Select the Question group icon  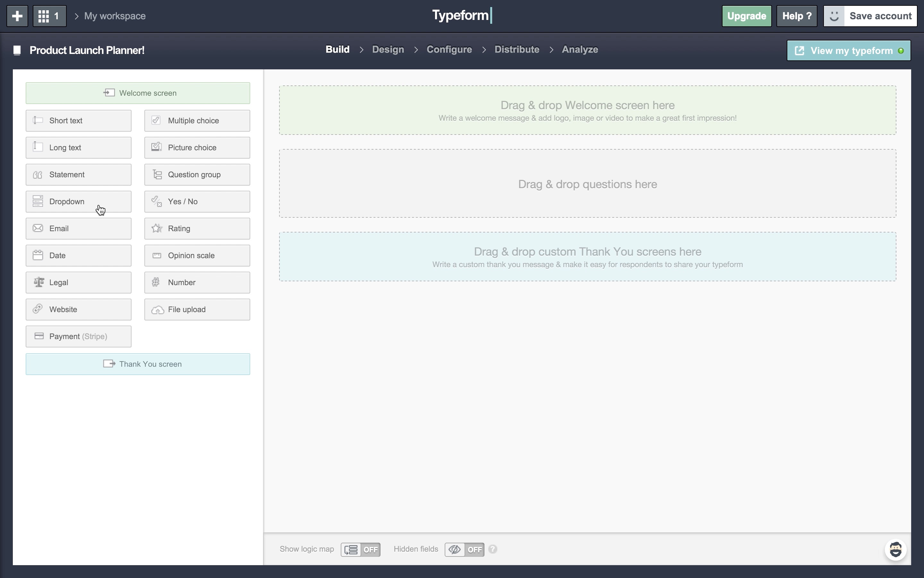[x=157, y=174]
